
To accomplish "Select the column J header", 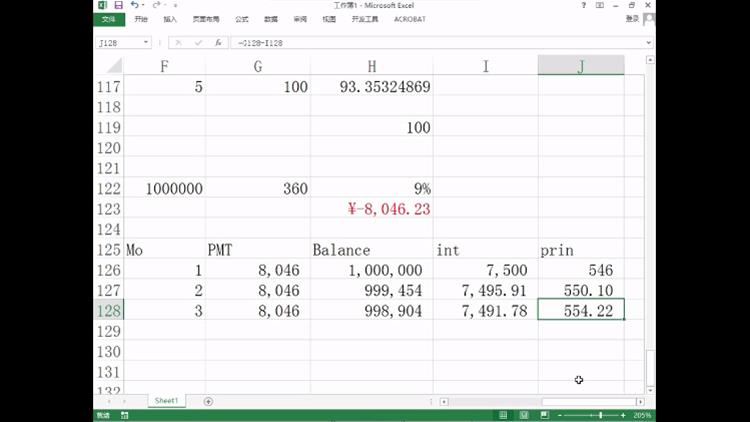I will click(581, 66).
